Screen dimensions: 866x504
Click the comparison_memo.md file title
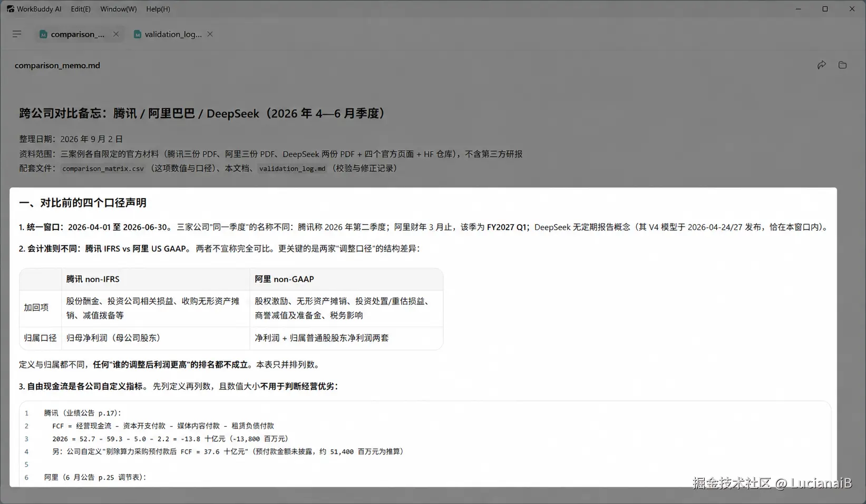[x=57, y=65]
